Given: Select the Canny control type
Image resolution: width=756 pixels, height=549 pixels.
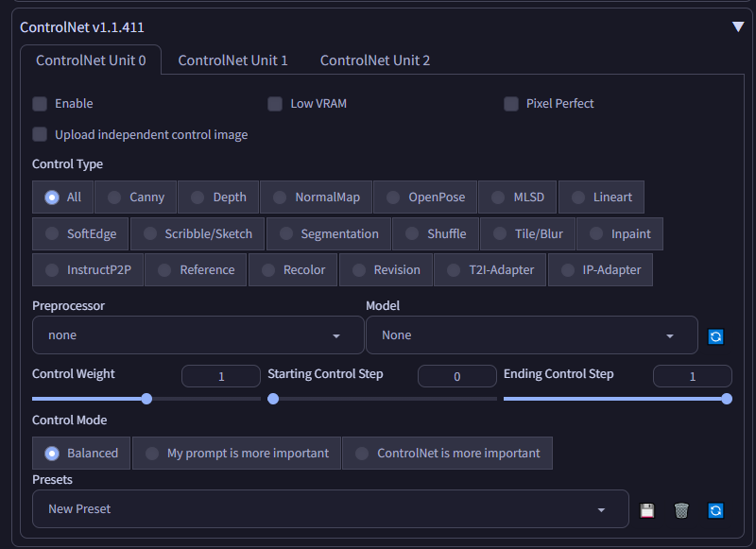Looking at the screenshot, I should tap(136, 197).
